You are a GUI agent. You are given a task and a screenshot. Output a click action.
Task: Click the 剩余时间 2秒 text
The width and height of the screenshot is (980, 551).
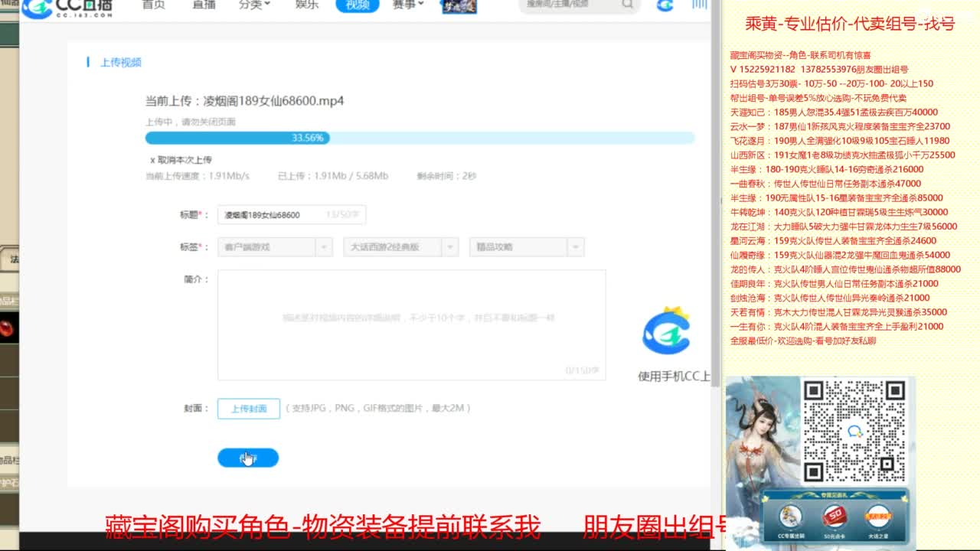click(x=446, y=176)
